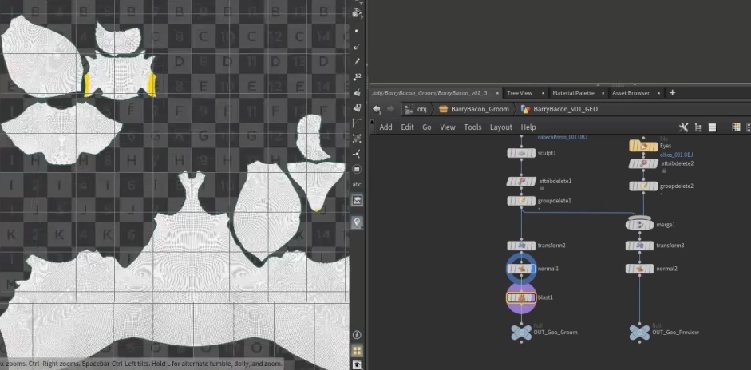Close the Material Palette tab
The image size is (751, 370).
[x=604, y=93]
